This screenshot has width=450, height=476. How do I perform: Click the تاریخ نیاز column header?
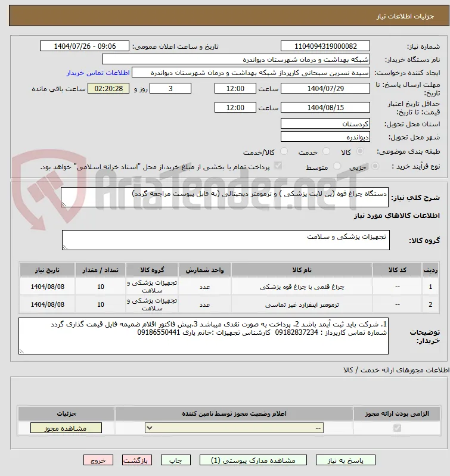tap(47, 270)
